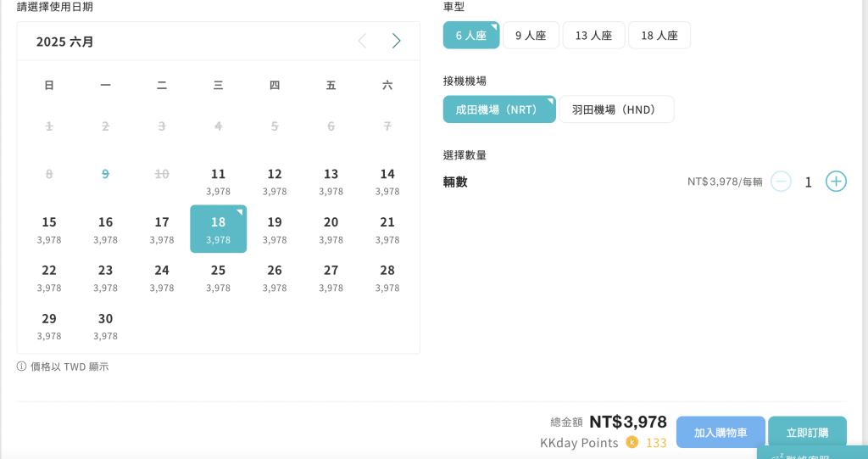The image size is (868, 459).
Task: Choose Sunday June 22
Action: click(x=49, y=277)
